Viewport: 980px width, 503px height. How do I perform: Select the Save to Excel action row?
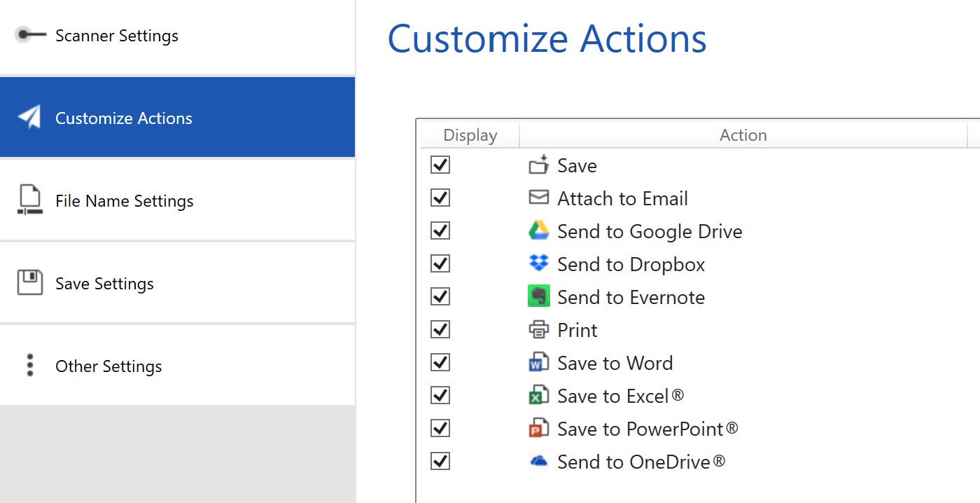click(620, 396)
